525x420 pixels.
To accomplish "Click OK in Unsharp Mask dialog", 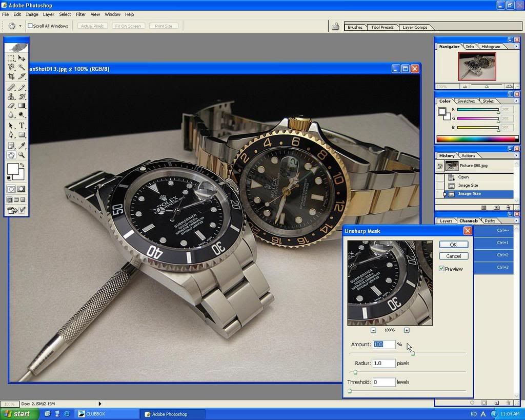I will pyautogui.click(x=453, y=245).
